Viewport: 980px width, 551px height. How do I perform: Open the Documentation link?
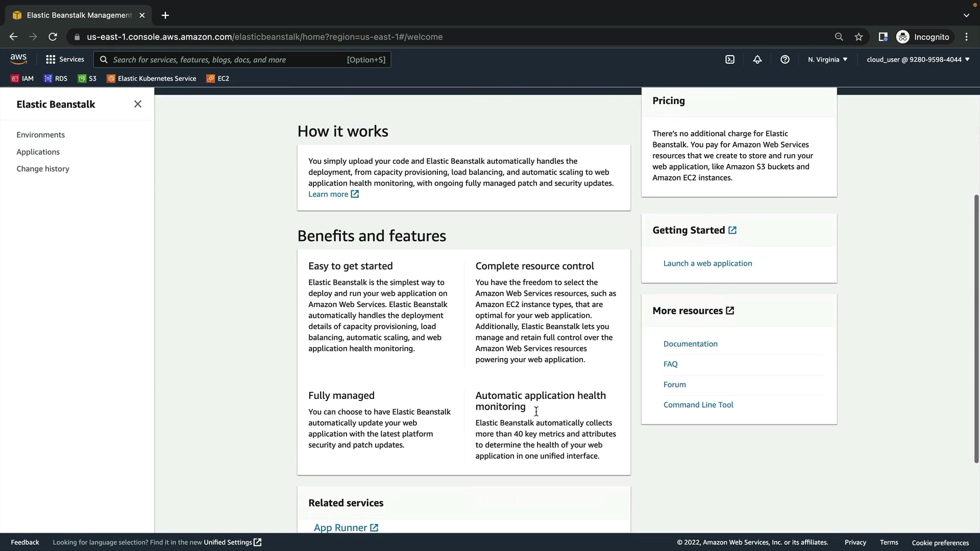coord(690,344)
